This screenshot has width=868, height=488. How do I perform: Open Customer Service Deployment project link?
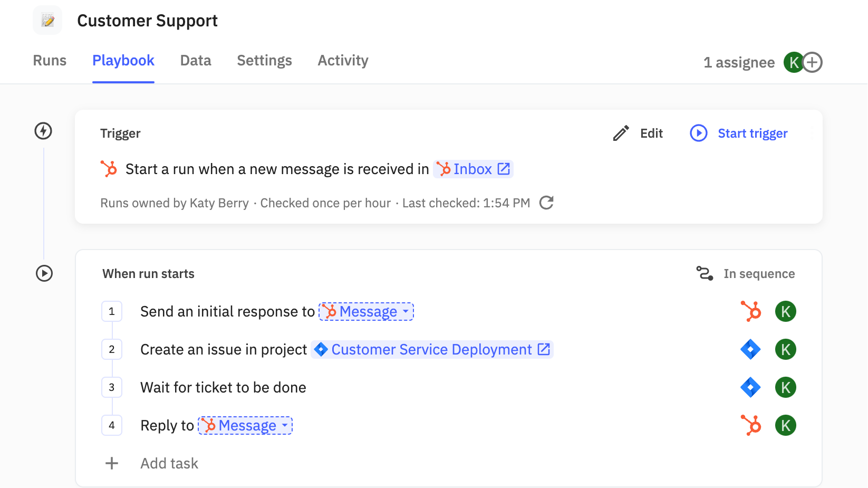tap(432, 350)
